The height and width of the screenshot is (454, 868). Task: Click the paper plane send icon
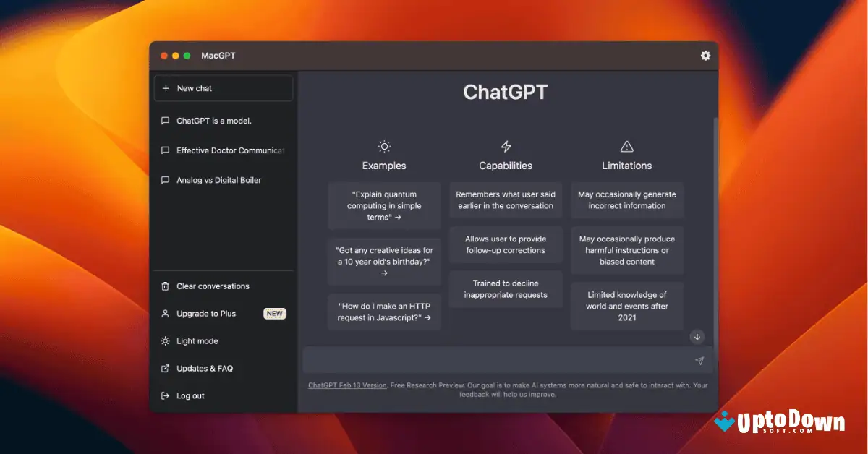[x=699, y=360]
